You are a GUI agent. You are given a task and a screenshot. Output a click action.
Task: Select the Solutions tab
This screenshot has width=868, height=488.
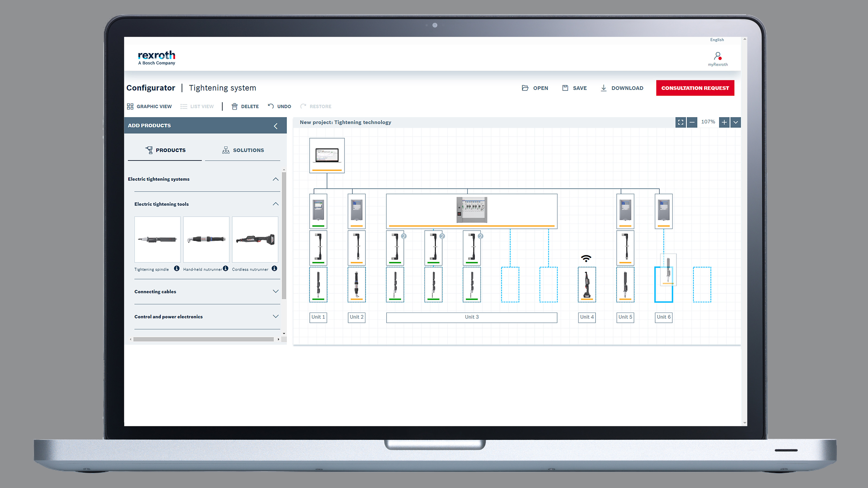[x=242, y=150]
